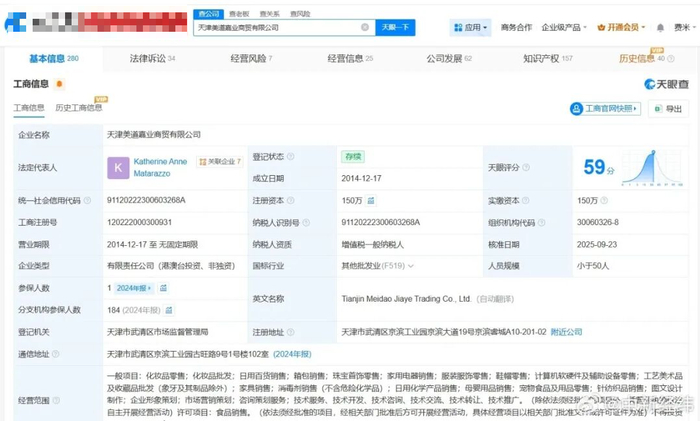Click the help icon next to 通信地址
Screen dimensions: 700x421
pyautogui.click(x=55, y=354)
